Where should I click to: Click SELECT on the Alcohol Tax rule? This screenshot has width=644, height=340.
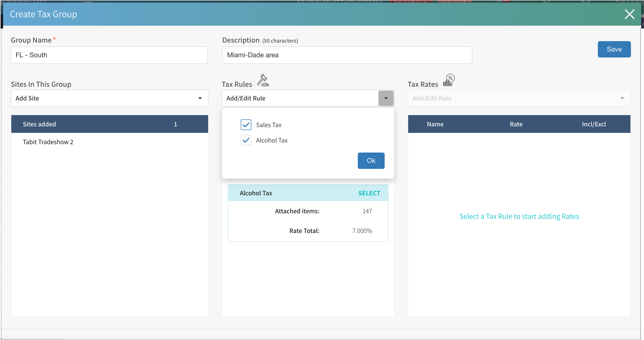pos(369,193)
